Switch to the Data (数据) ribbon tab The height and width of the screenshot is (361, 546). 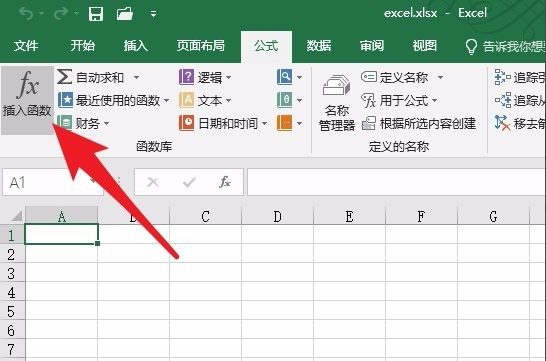click(319, 46)
